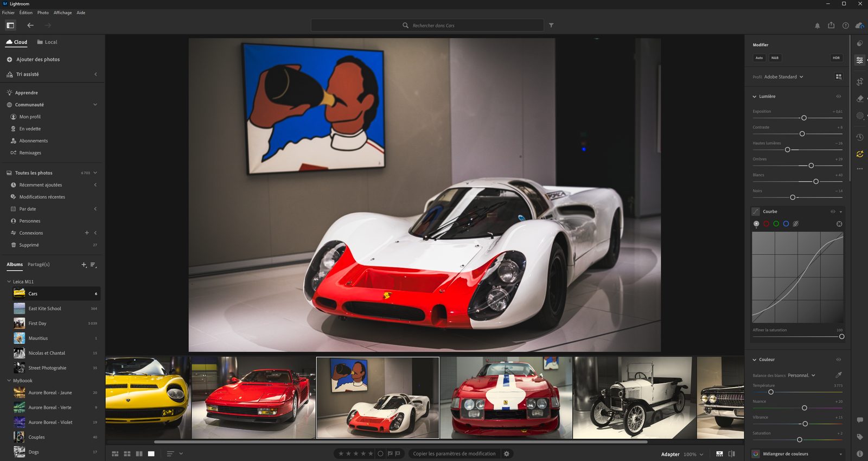This screenshot has width=868, height=461.
Task: Open the three-dots more options icon
Action: [x=860, y=169]
